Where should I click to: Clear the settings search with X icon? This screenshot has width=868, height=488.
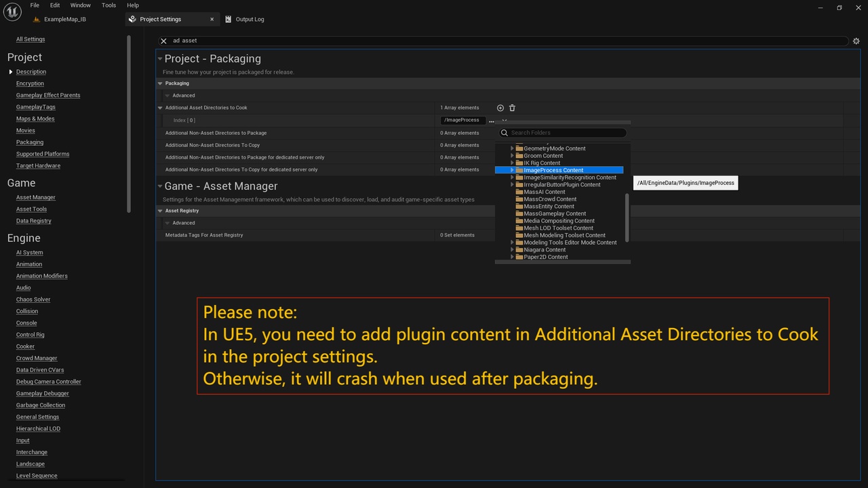tap(163, 41)
